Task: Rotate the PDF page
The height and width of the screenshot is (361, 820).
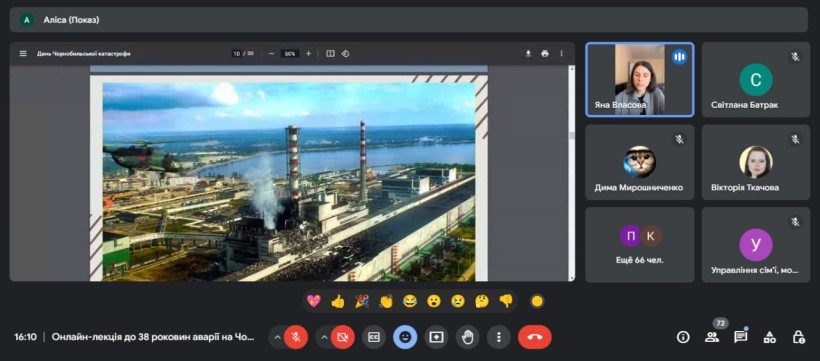Action: (x=345, y=53)
